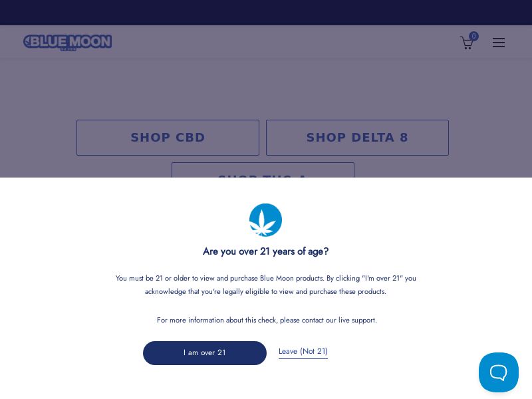The width and height of the screenshot is (532, 399).
Task: Click the "Est" tagline under the Blue Moon logo
Action: pos(68,49)
